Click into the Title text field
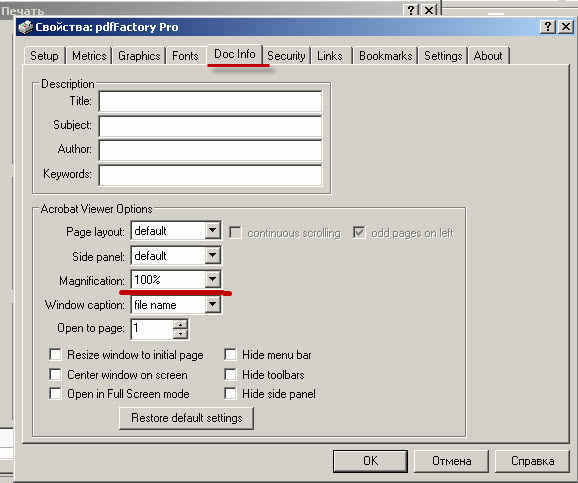The height and width of the screenshot is (483, 578). [x=210, y=101]
